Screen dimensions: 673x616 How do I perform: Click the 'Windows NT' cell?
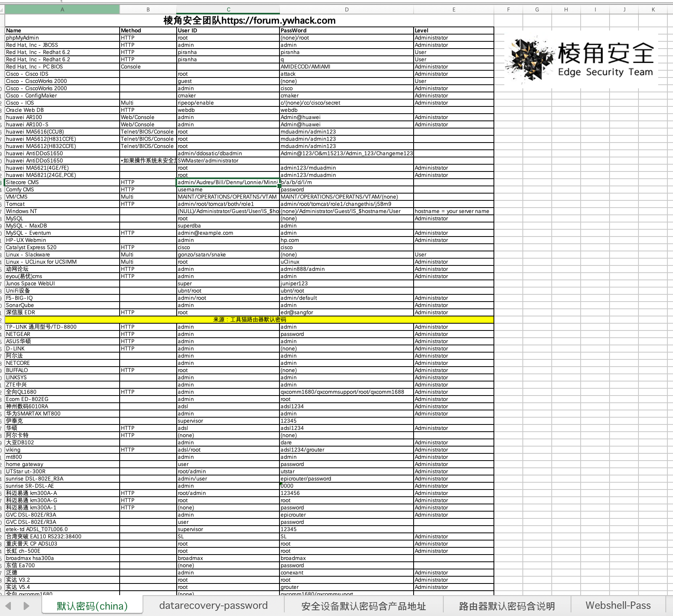[62, 211]
